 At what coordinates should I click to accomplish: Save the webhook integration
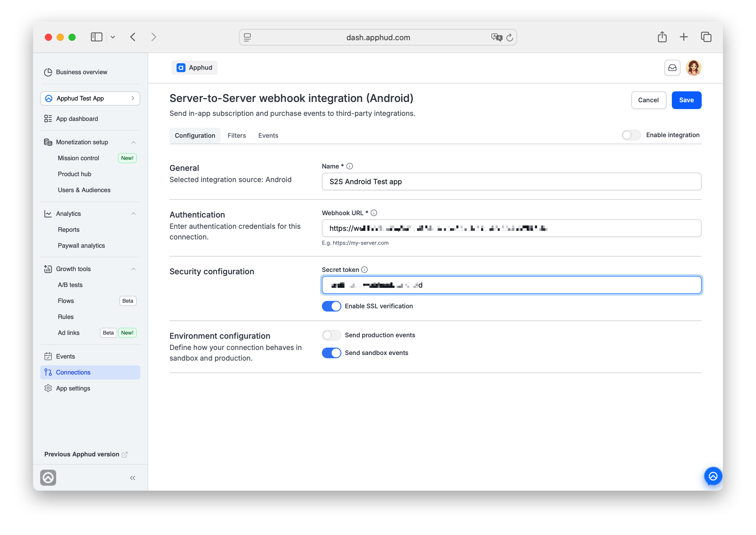click(x=686, y=100)
